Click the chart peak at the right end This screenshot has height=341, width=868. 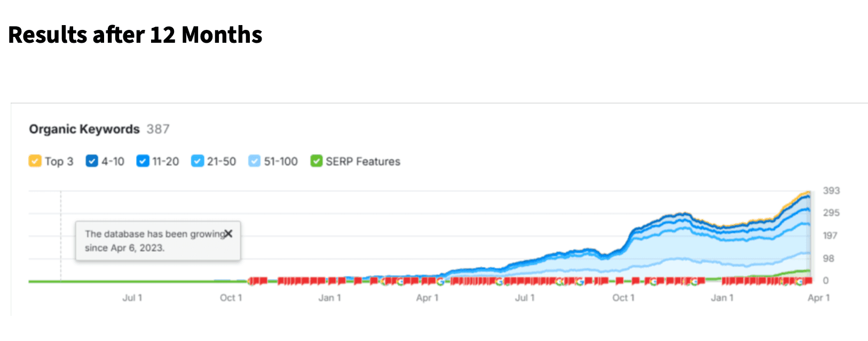(x=808, y=192)
